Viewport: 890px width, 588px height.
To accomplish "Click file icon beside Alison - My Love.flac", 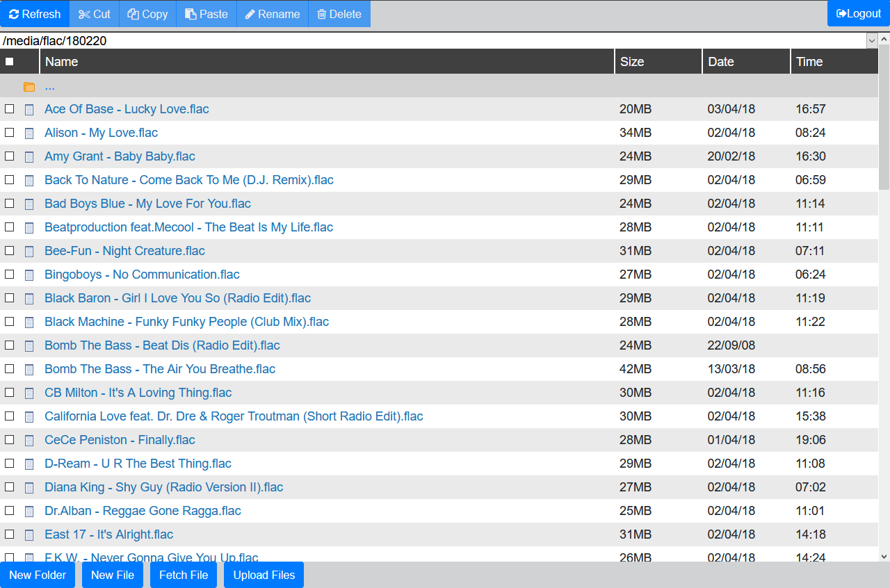I will (29, 133).
